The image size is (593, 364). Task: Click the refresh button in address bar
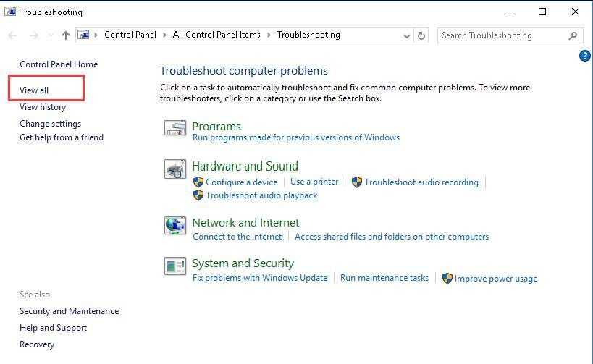pos(423,35)
